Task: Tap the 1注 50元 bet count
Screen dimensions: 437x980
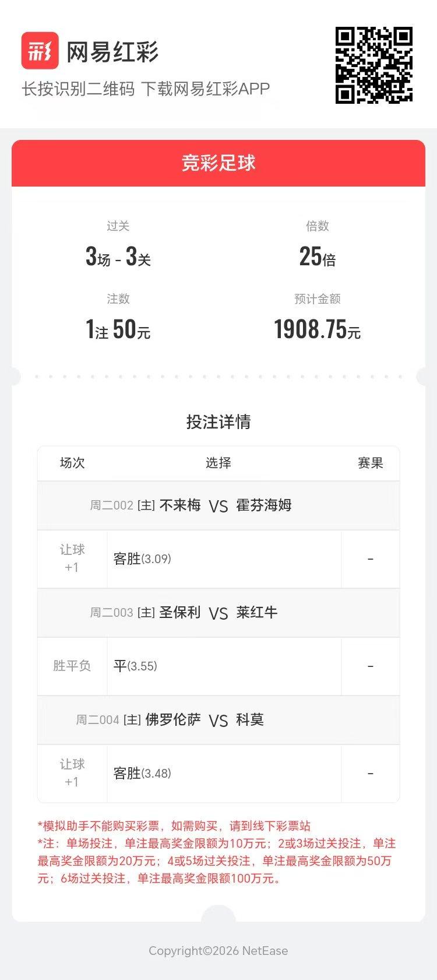Action: [x=118, y=330]
